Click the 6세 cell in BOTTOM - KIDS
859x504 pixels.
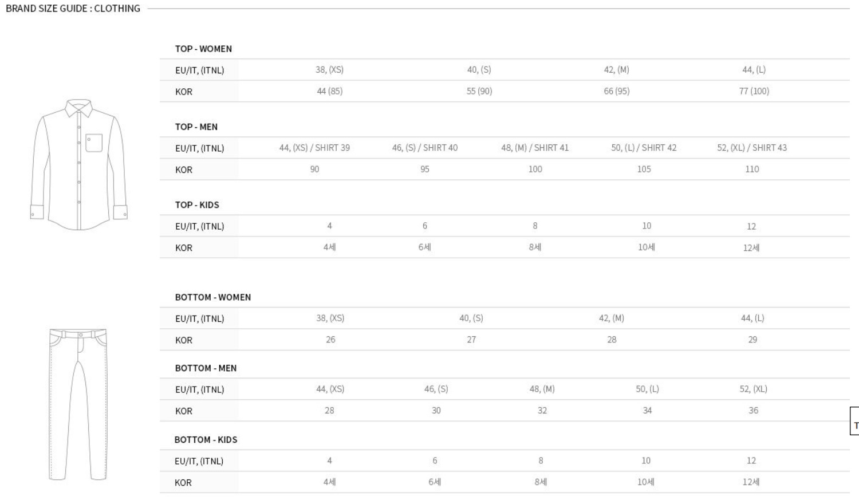(435, 482)
